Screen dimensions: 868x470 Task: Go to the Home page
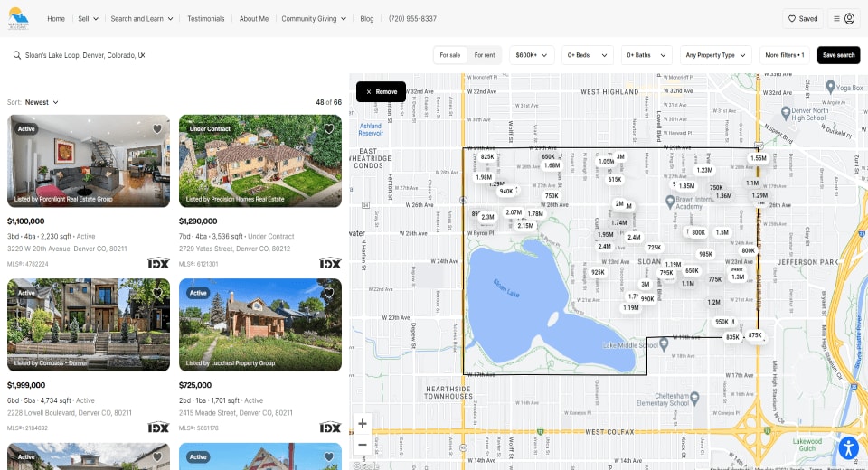[x=56, y=19]
